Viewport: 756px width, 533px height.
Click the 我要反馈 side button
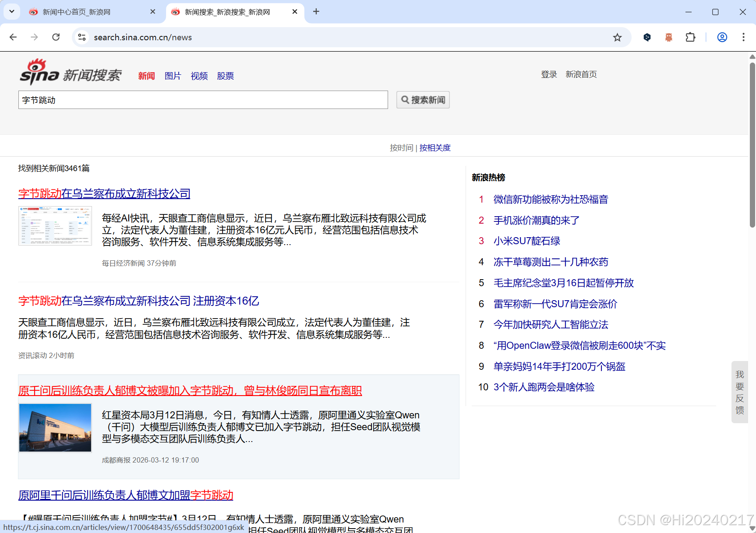click(x=740, y=392)
